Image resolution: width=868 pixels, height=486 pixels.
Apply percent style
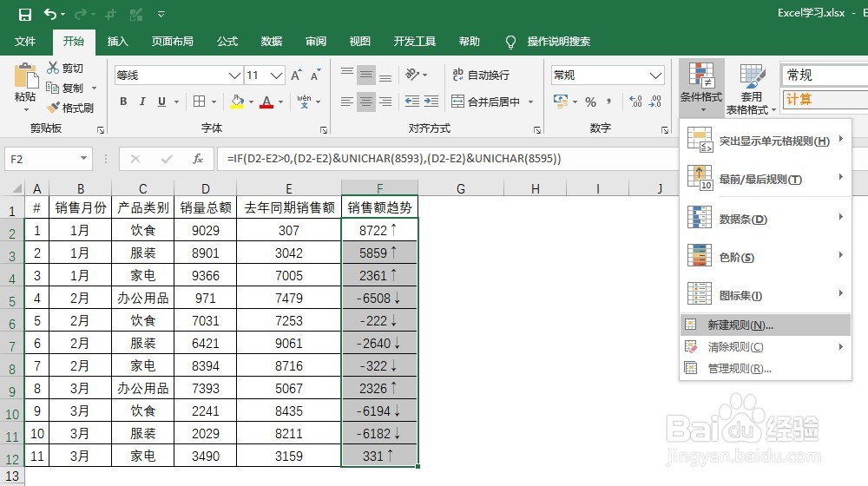[590, 102]
